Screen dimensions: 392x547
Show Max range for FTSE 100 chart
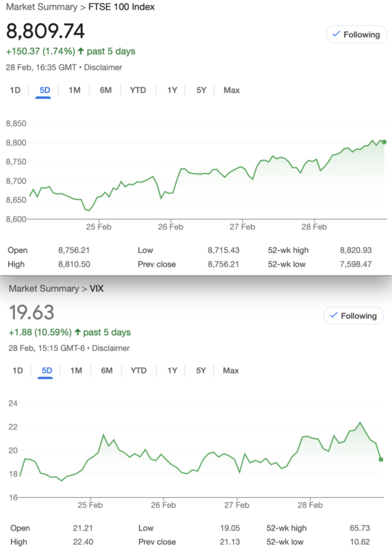point(232,90)
